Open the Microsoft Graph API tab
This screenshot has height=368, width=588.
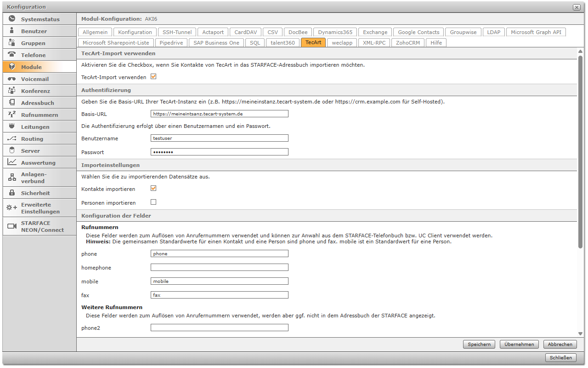point(536,32)
